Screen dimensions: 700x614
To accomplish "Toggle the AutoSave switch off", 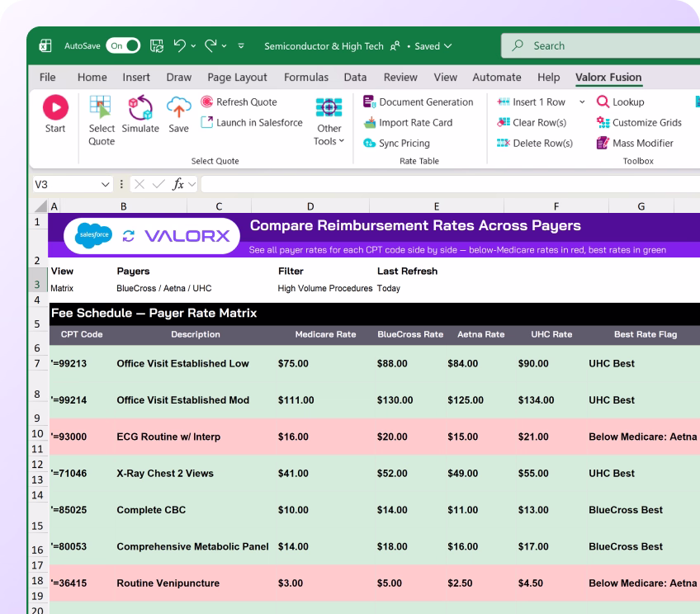I will tap(123, 45).
